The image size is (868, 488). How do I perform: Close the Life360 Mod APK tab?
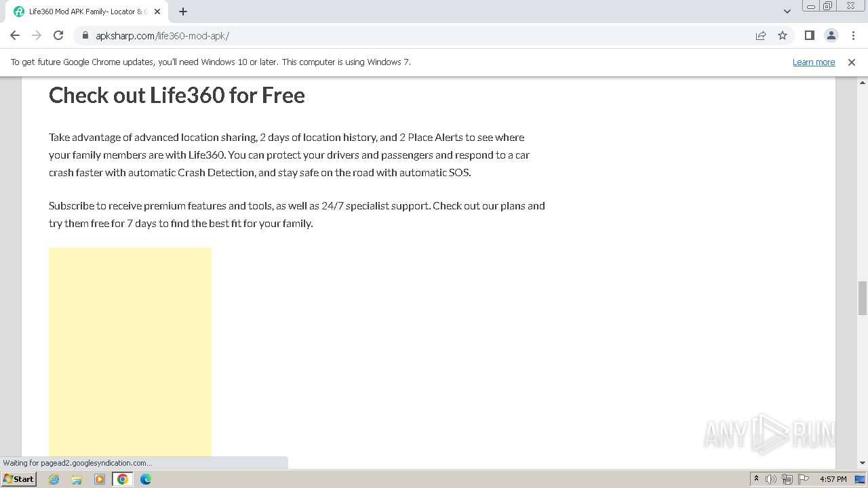point(157,12)
